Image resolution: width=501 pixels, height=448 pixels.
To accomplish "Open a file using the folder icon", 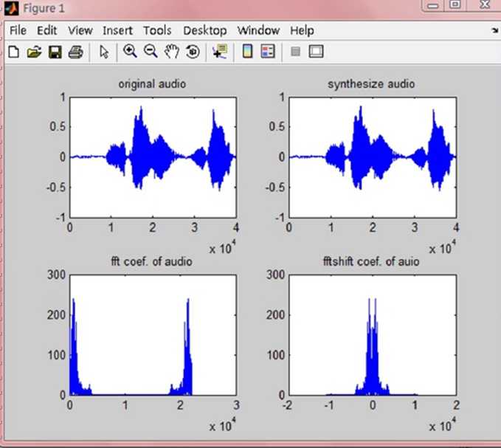I will [x=34, y=52].
